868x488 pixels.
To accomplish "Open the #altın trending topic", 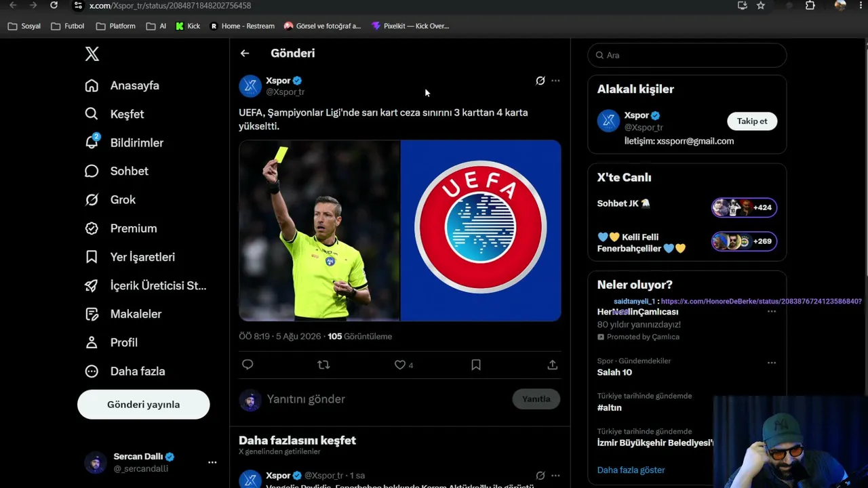I will click(x=610, y=408).
